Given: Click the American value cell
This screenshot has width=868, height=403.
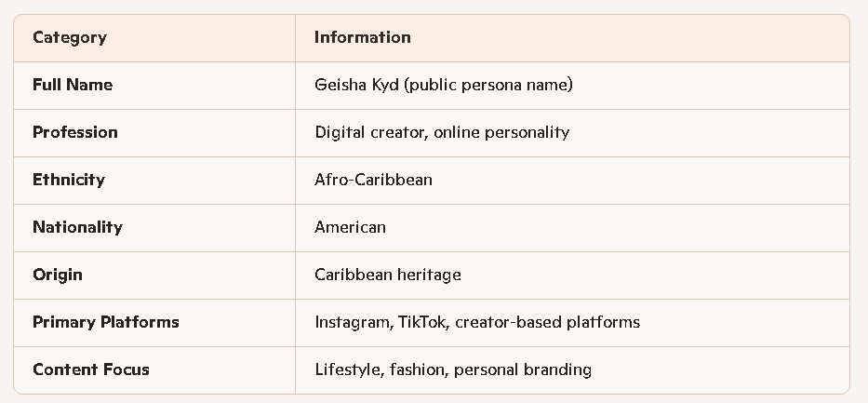Looking at the screenshot, I should click(350, 228).
